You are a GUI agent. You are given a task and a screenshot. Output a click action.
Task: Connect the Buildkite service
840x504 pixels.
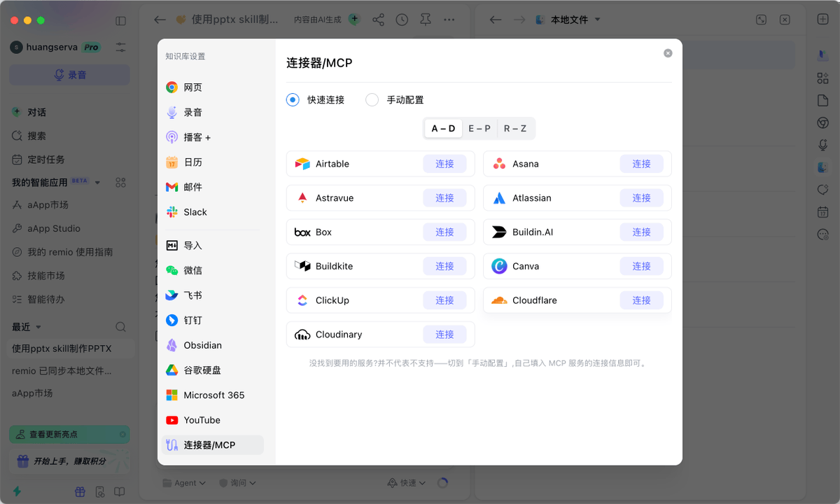444,266
